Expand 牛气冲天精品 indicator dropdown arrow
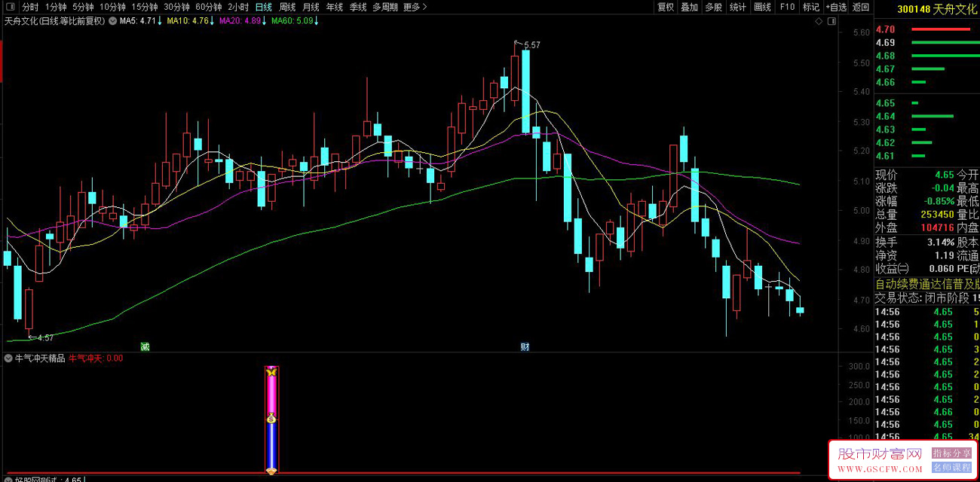The image size is (980, 482). pyautogui.click(x=8, y=358)
